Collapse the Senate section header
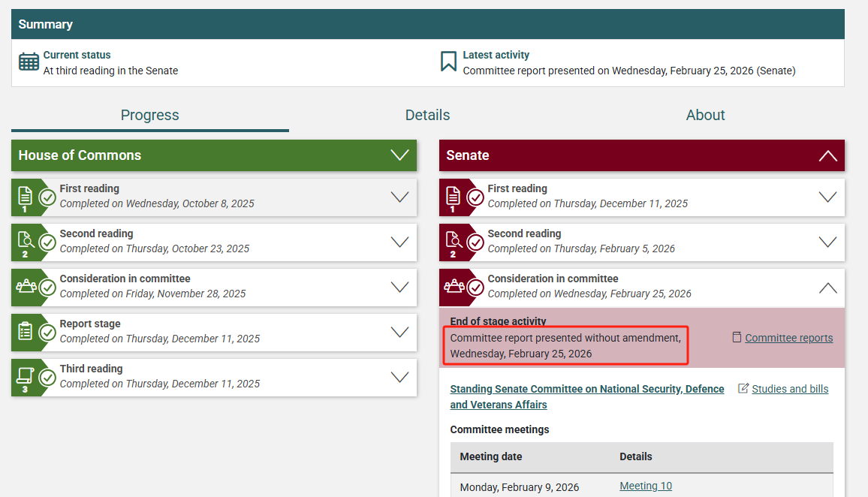The width and height of the screenshot is (868, 497). 827,155
